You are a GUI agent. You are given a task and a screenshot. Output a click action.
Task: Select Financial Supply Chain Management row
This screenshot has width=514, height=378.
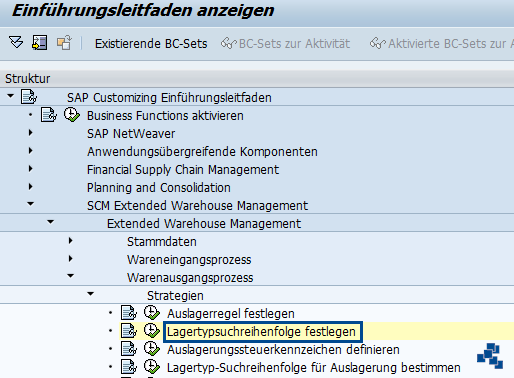pos(183,170)
